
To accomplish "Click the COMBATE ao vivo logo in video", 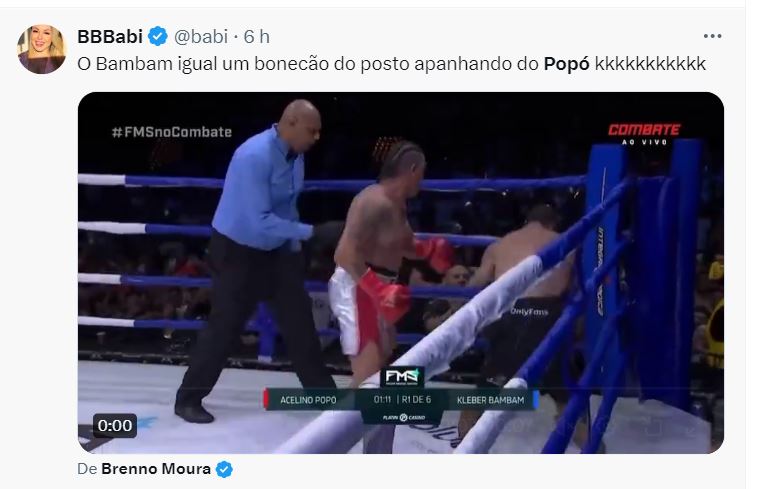I will click(x=644, y=134).
